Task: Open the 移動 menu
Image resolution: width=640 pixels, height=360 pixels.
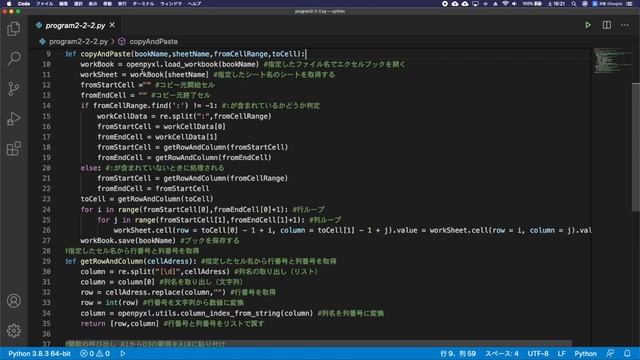Action: tap(107, 4)
